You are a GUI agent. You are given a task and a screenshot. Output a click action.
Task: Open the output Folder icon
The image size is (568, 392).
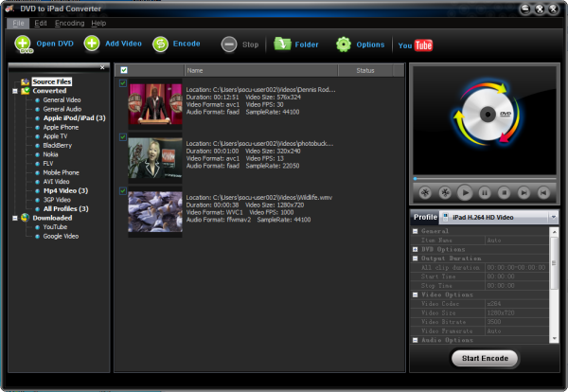click(x=282, y=45)
